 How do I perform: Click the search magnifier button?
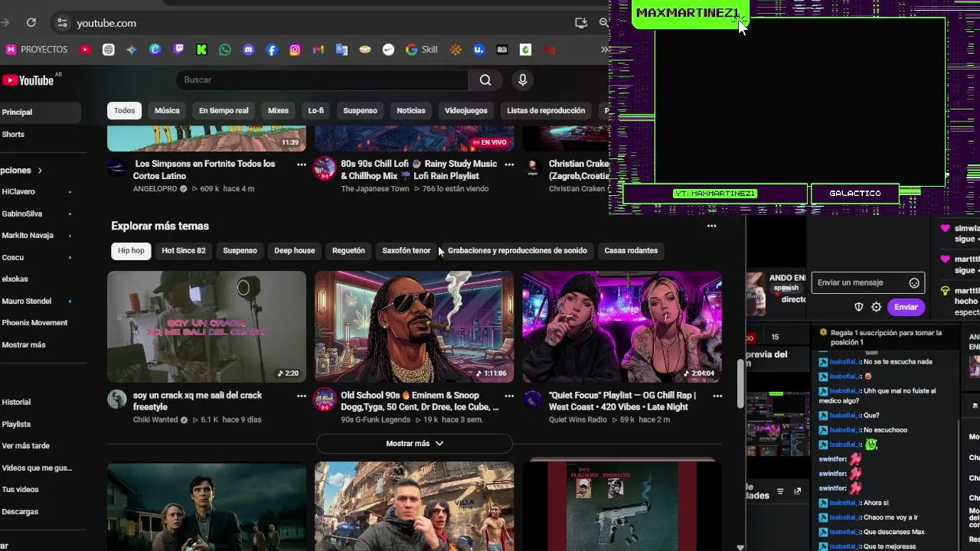point(485,80)
